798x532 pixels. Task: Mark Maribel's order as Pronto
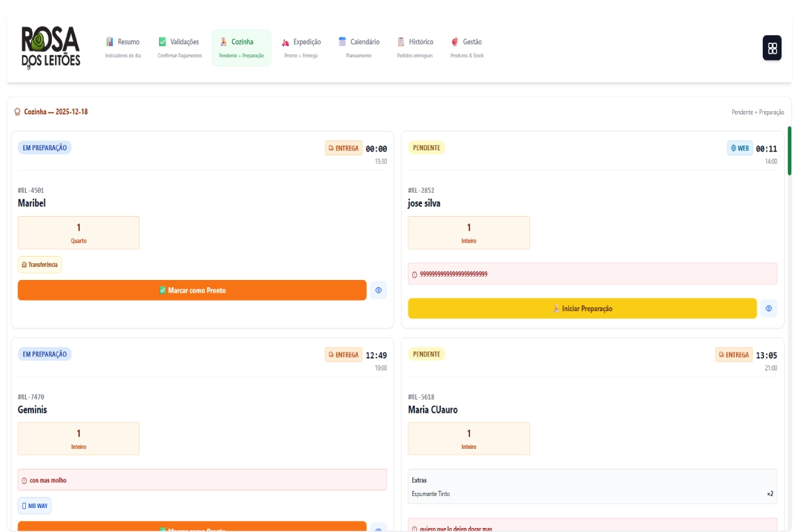[x=192, y=290]
